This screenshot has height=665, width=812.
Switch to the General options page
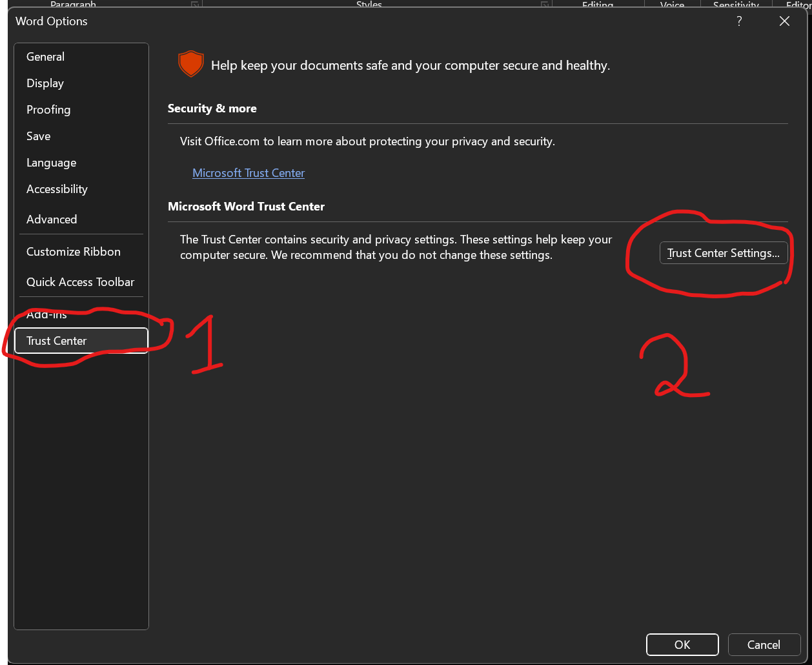pyautogui.click(x=45, y=57)
